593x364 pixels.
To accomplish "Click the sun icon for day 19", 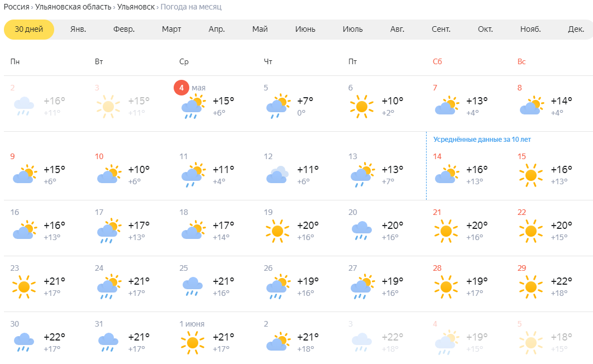I will [277, 231].
